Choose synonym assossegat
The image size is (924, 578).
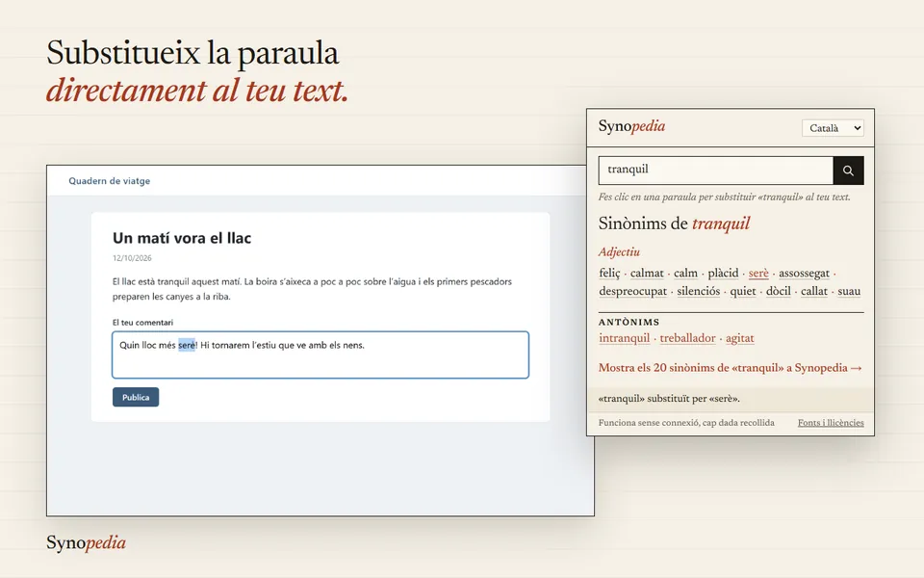point(804,273)
